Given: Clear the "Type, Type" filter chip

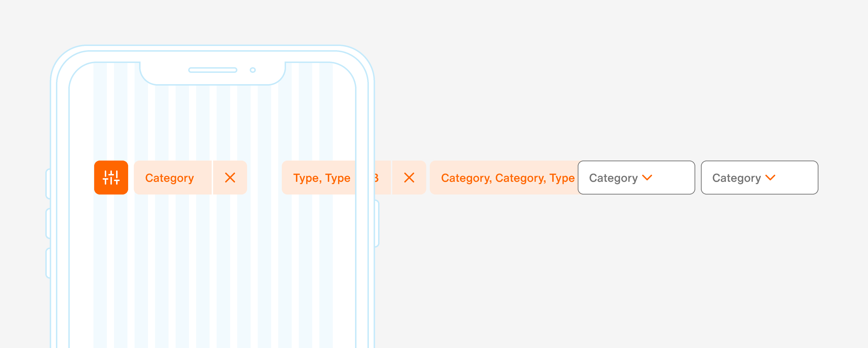Looking at the screenshot, I should coord(409,178).
